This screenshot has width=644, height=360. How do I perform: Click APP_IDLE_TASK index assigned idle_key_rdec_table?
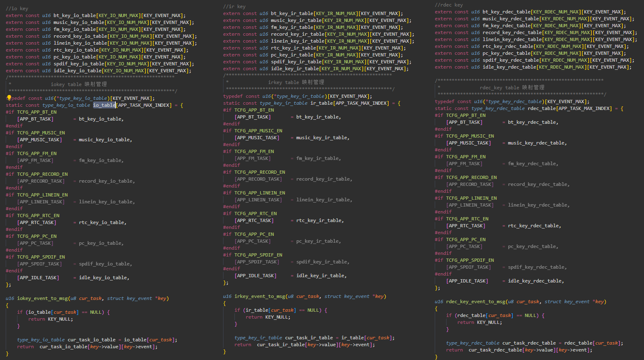click(x=467, y=281)
